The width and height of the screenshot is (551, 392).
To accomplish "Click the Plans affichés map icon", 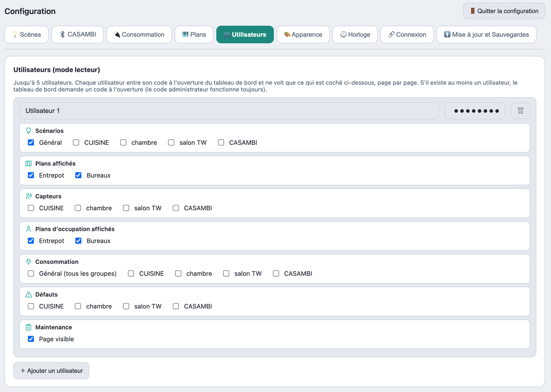I will (x=28, y=164).
